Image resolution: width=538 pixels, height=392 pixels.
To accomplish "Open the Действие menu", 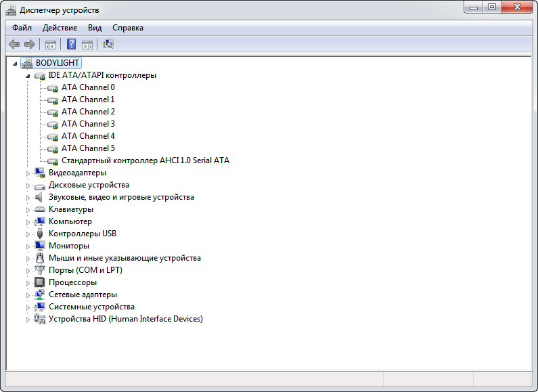I will tap(60, 28).
